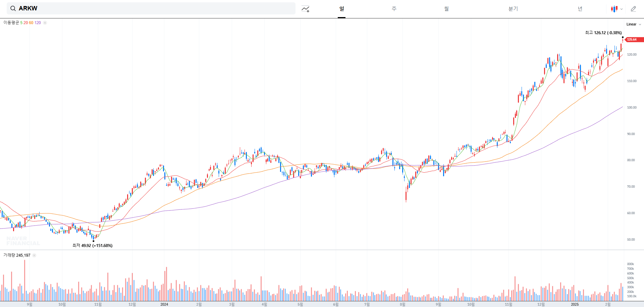Select the 주 (weekly) tab
Image resolution: width=644 pixels, height=307 pixels.
tap(394, 9)
